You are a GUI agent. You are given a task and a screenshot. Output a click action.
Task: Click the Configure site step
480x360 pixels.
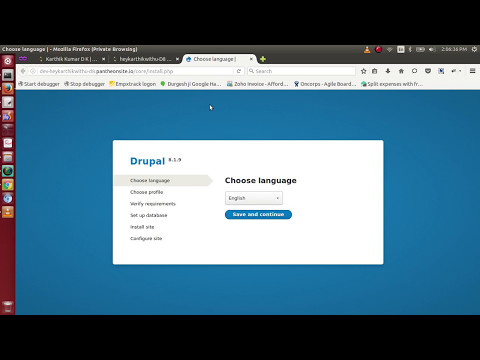point(146,238)
